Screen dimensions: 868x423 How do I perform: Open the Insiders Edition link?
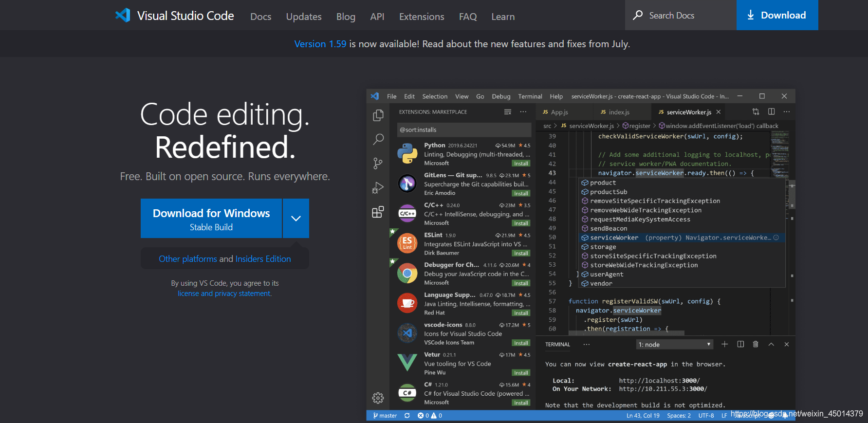(x=263, y=259)
